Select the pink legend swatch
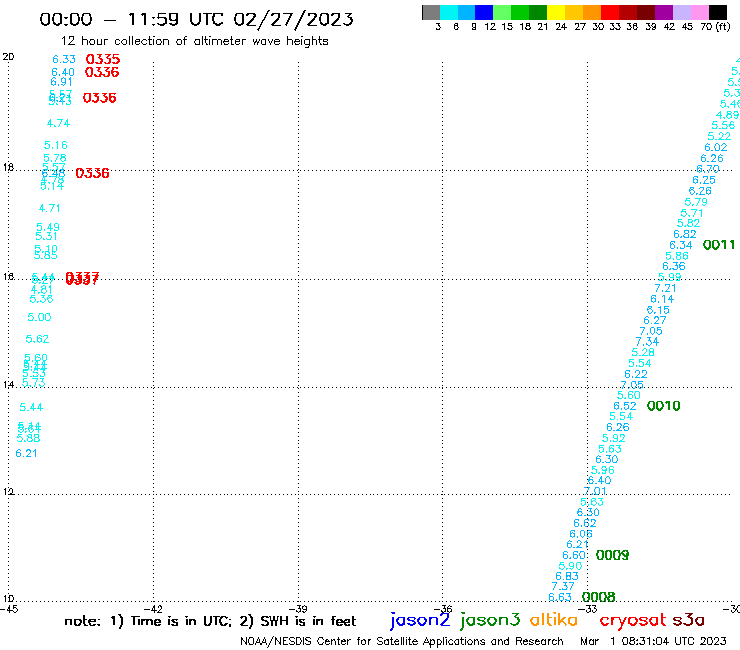 pyautogui.click(x=700, y=12)
